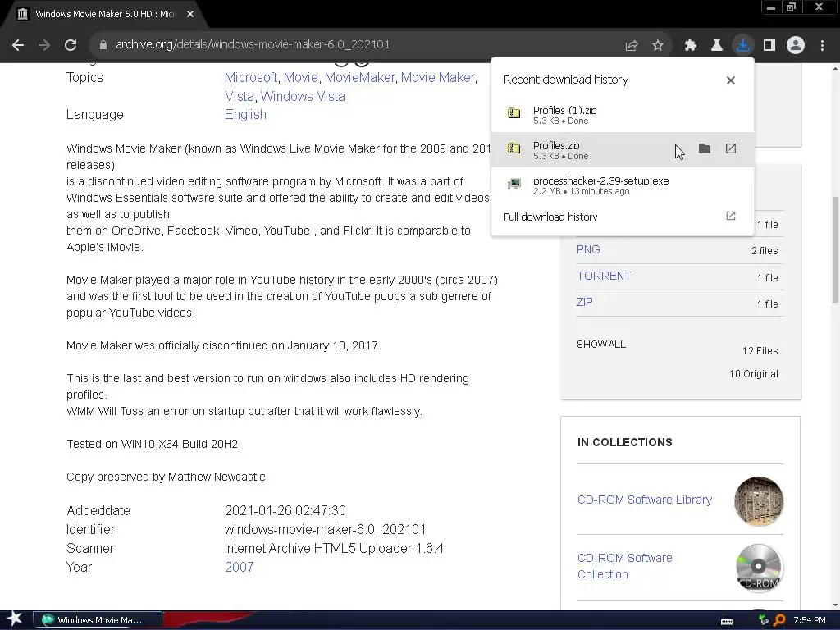840x630 pixels.
Task: Open Profiles.zip in new tab icon
Action: pos(731,149)
